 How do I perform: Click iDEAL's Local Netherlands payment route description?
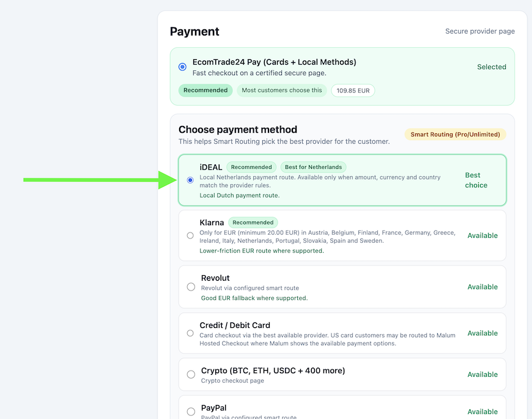coord(320,181)
